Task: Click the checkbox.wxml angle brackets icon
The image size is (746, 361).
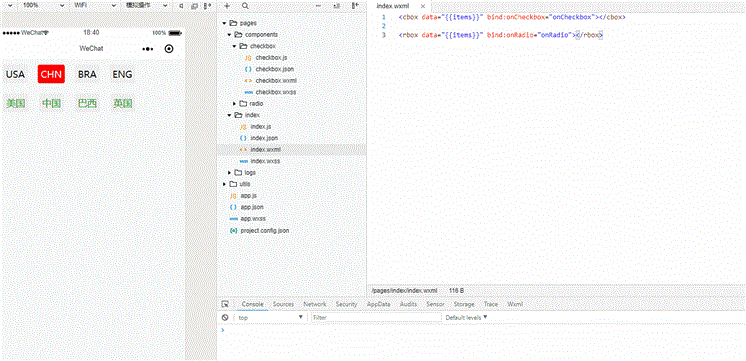Action: [248, 80]
